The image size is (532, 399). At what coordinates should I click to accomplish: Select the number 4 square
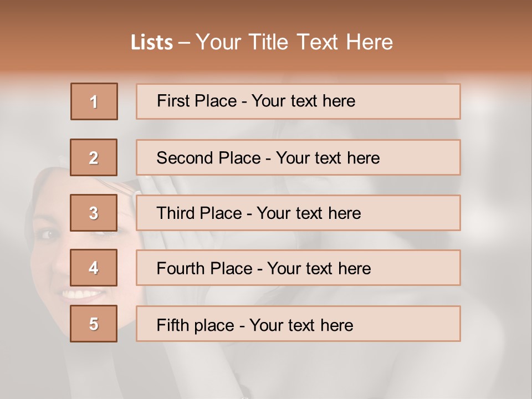tap(94, 268)
